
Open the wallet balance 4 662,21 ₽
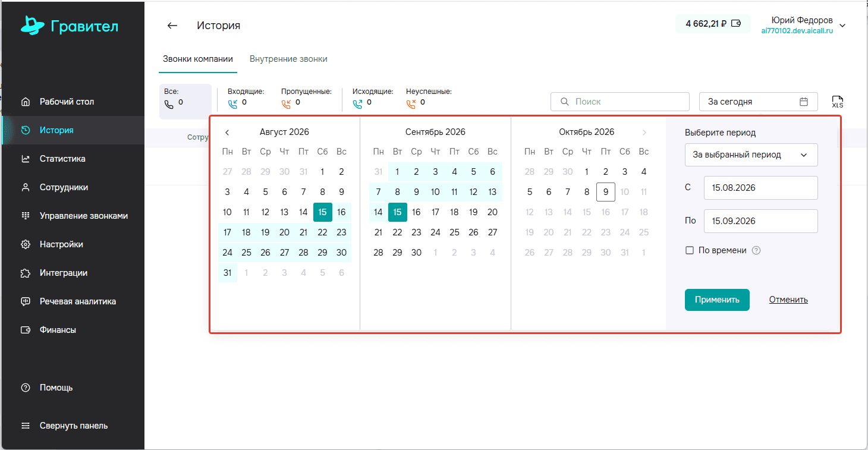point(713,24)
